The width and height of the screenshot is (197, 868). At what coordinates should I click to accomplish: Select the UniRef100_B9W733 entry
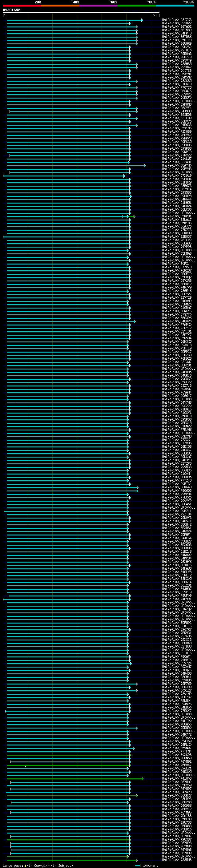[177, 822]
